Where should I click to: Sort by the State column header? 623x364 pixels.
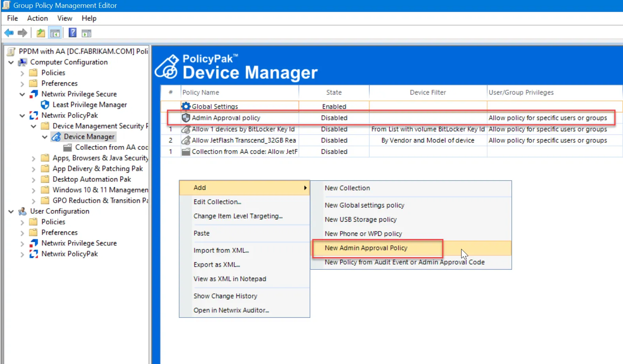tap(334, 92)
